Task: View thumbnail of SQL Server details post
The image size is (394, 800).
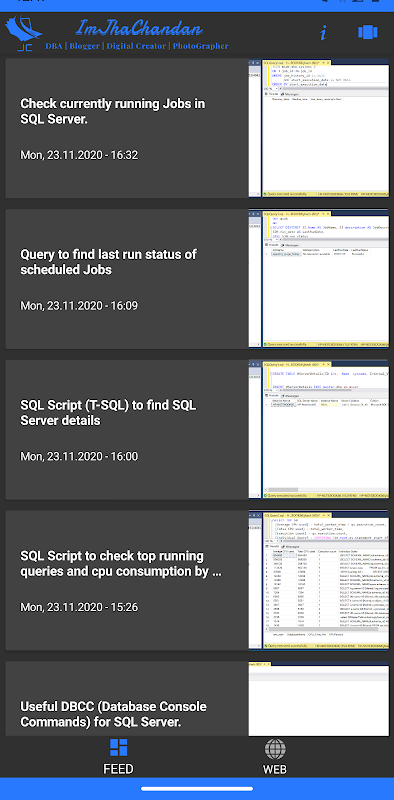Action: coord(319,430)
